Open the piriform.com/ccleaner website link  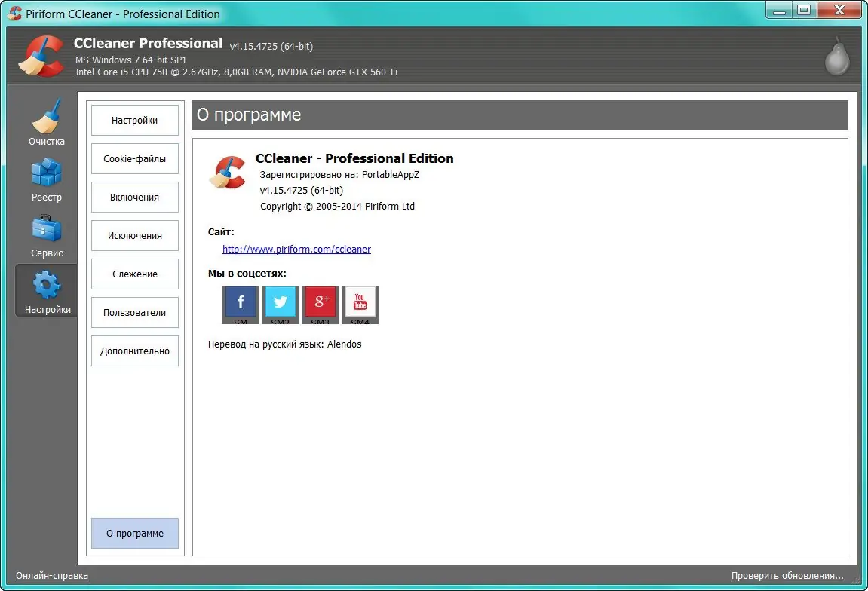point(296,249)
